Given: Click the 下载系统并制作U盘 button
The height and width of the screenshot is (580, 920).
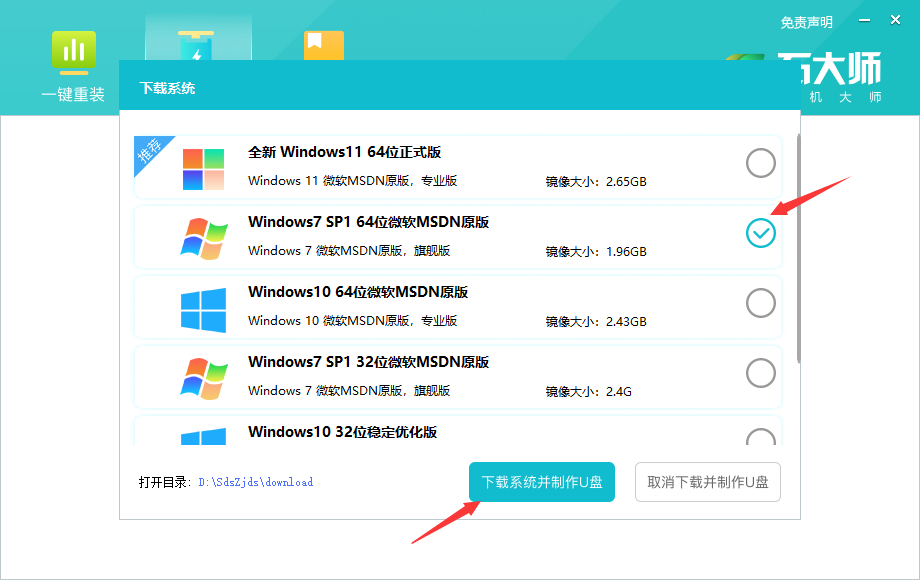Looking at the screenshot, I should click(x=541, y=481).
